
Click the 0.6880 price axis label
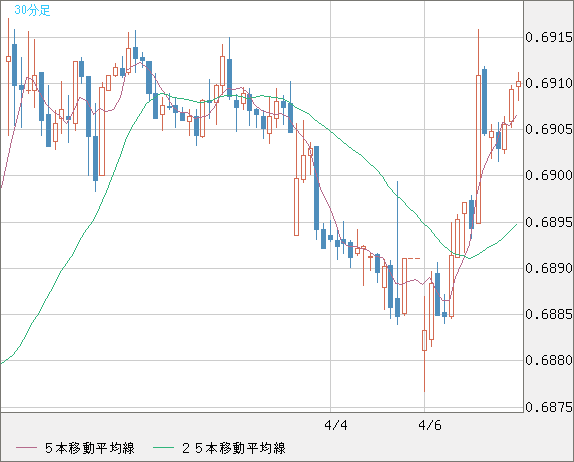click(x=549, y=361)
